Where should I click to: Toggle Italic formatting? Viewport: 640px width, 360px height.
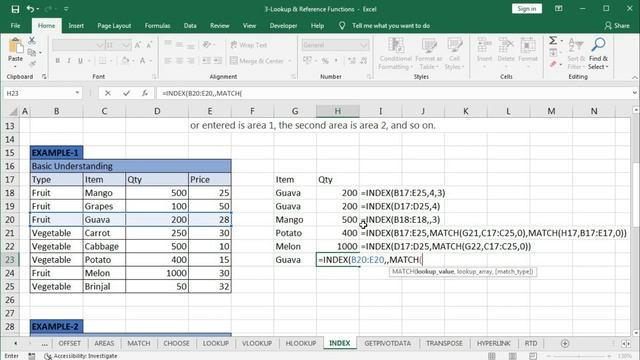pyautogui.click(x=69, y=61)
